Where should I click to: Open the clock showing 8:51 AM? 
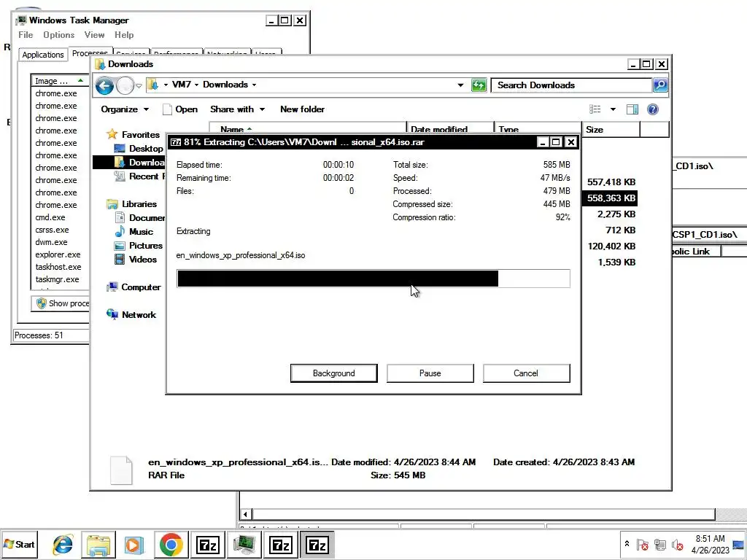tap(710, 544)
